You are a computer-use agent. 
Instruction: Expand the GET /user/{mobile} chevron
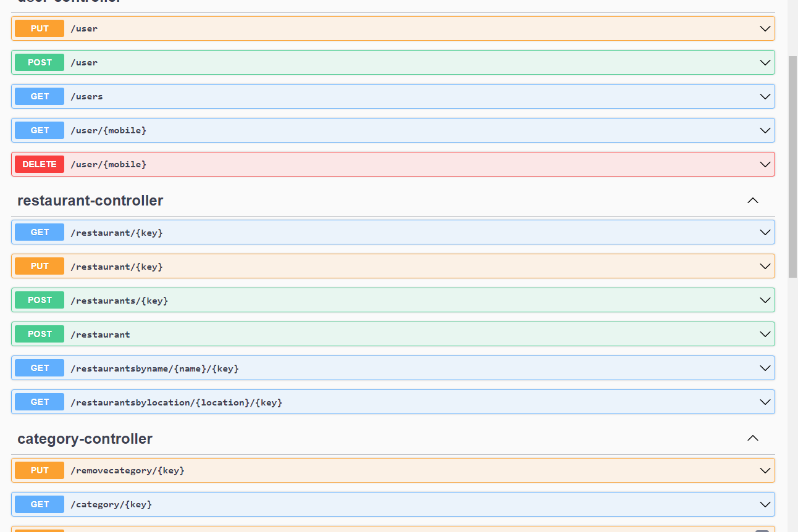pyautogui.click(x=765, y=130)
